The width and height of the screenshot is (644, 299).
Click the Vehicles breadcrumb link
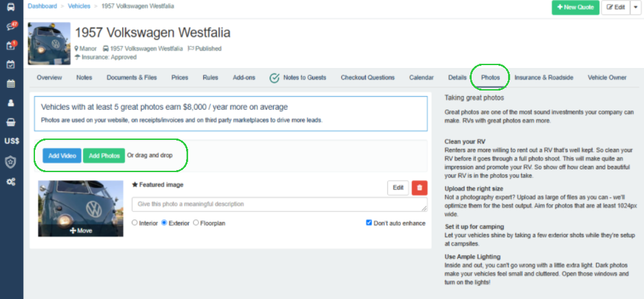click(x=78, y=6)
